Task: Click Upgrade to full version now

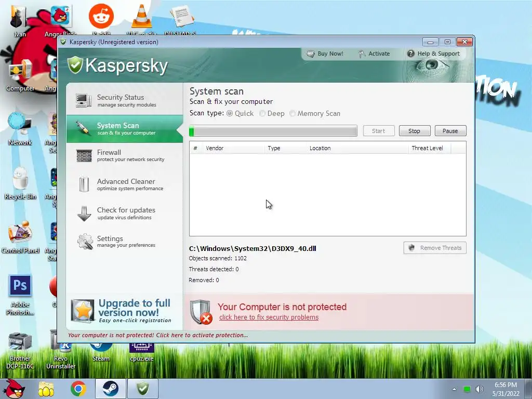Action: point(135,311)
